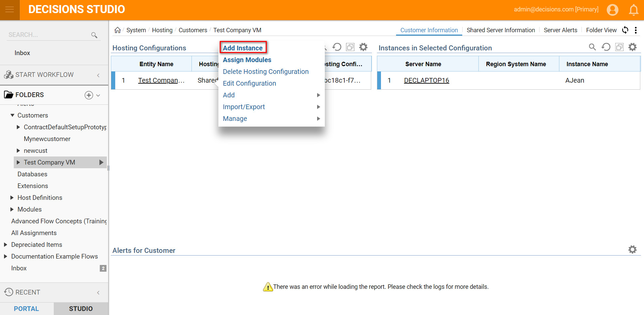644x315 pixels.
Task: Open the user profile avatar icon
Action: 612,10
